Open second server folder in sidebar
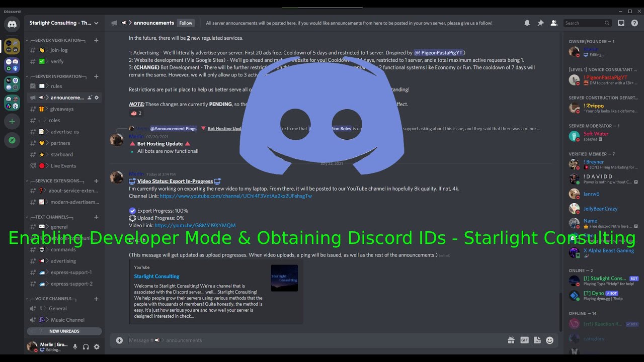 [12, 65]
